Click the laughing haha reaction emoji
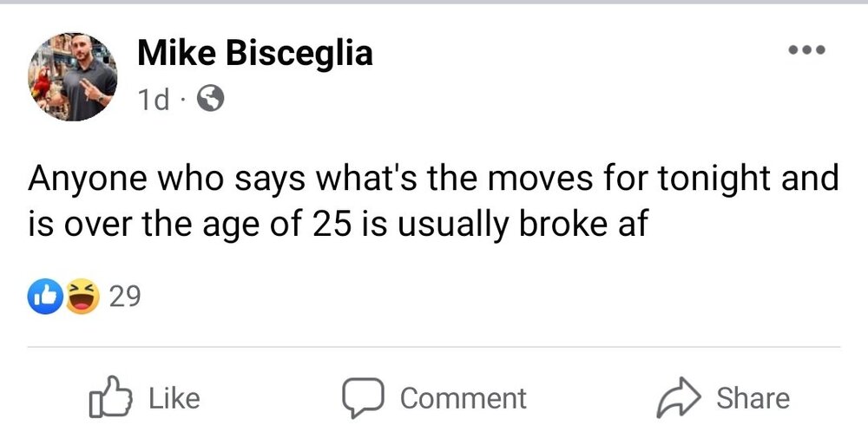The height and width of the screenshot is (438, 868). pos(81,297)
